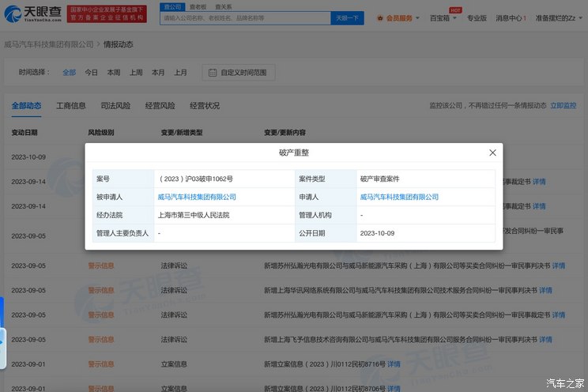Select the 本周 time filter
The height and width of the screenshot is (392, 588).
[x=114, y=73]
